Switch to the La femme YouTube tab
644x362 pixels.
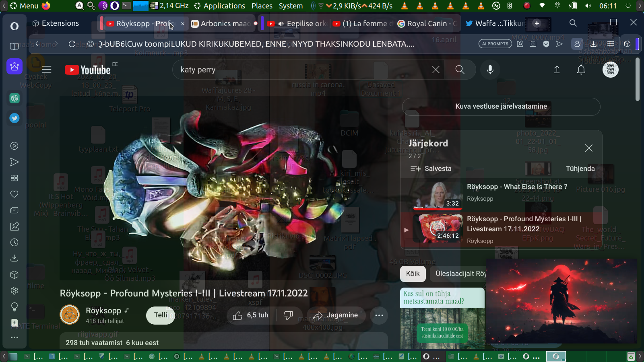(x=363, y=24)
